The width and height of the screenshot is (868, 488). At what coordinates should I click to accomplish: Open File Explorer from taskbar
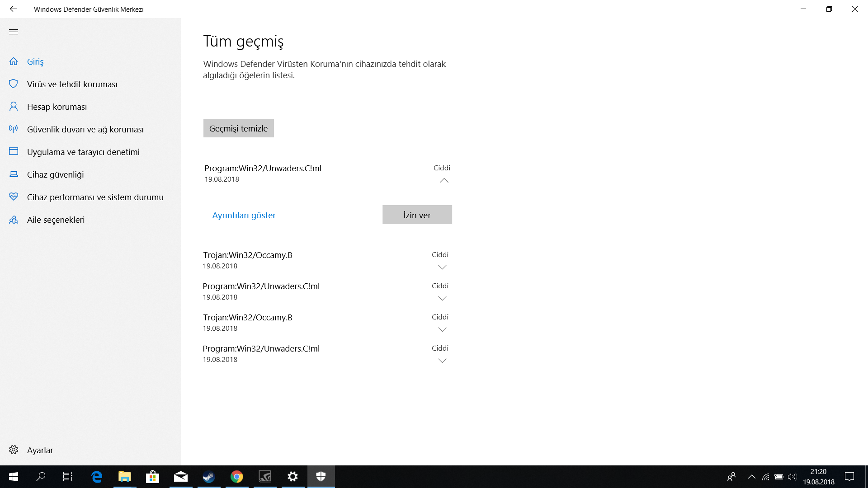click(125, 477)
